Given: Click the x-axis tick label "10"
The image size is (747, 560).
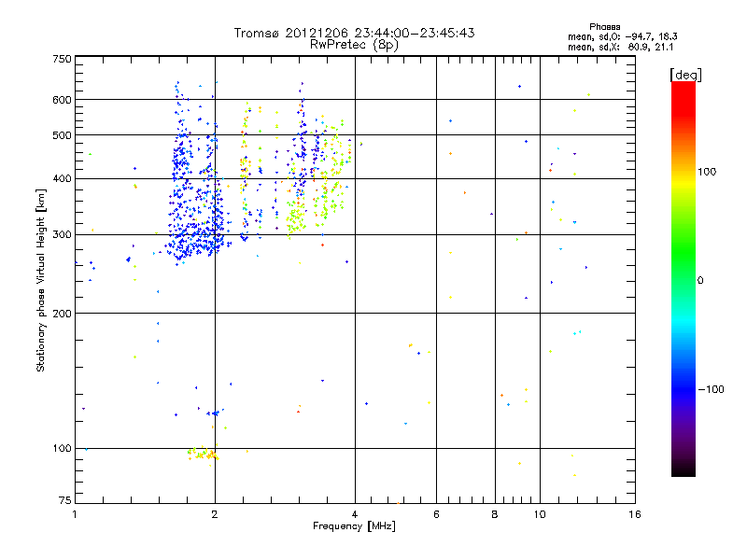Looking at the screenshot, I should tap(540, 514).
